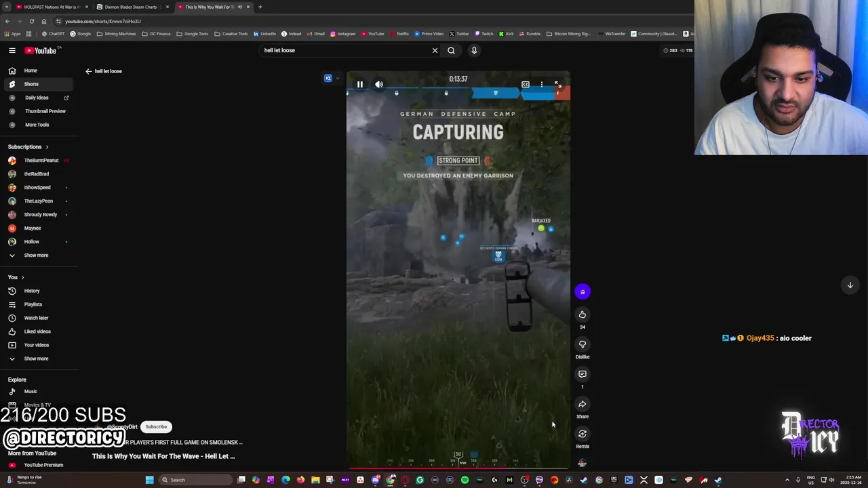Open Daily Ideas tool
Image resolution: width=868 pixels, height=488 pixels.
tap(37, 98)
